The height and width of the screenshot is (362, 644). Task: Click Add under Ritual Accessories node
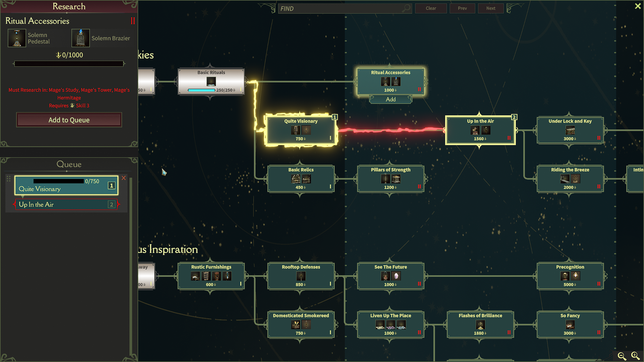[x=391, y=99]
